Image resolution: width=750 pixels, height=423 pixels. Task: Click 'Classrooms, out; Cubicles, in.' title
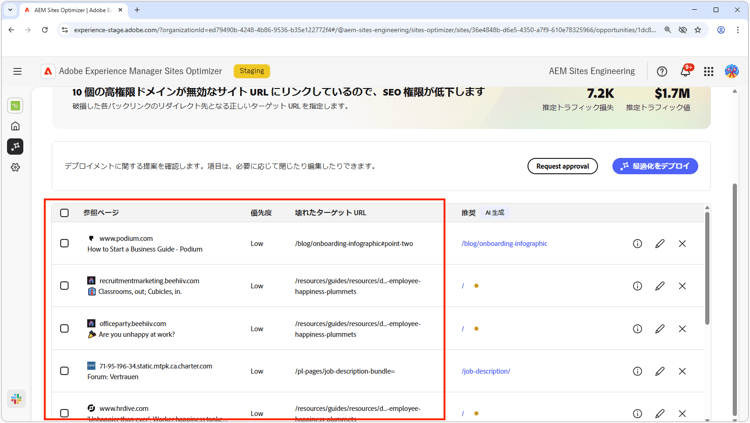pos(140,292)
